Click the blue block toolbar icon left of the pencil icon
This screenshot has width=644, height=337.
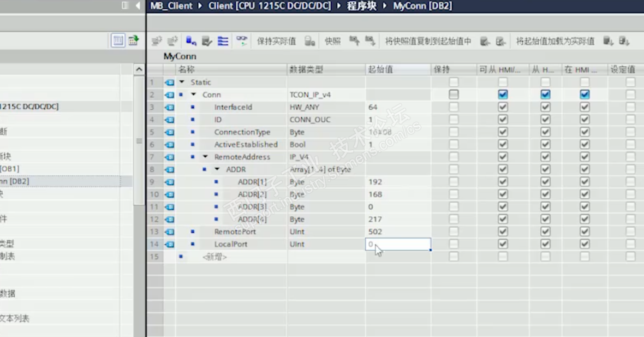click(x=191, y=40)
